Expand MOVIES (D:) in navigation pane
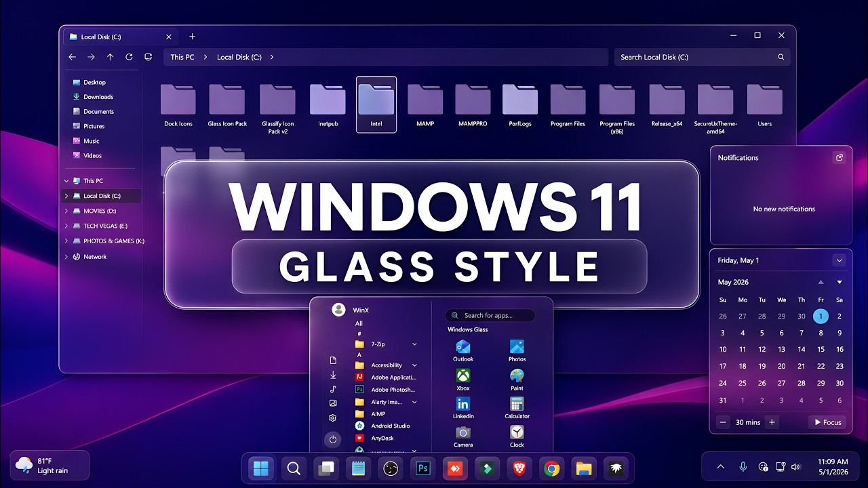Image resolution: width=868 pixels, height=488 pixels. [66, 211]
